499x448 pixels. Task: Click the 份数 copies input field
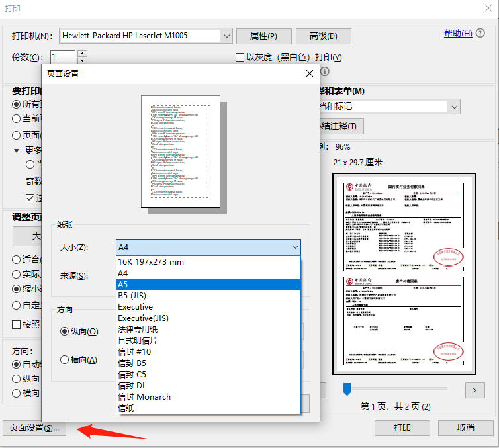coord(62,58)
